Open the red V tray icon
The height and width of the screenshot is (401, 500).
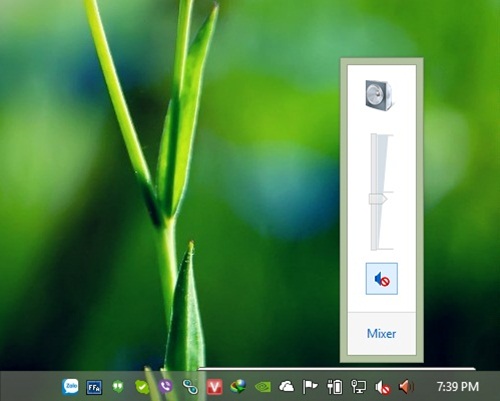pyautogui.click(x=214, y=387)
